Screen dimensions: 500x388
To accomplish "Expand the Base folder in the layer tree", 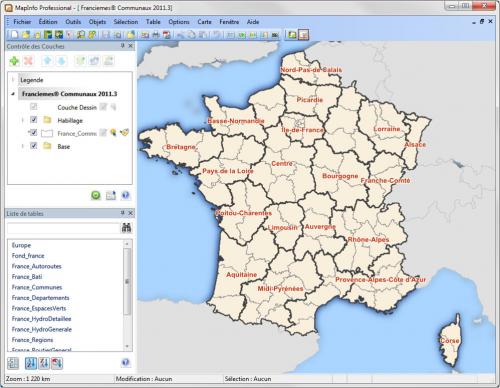I will click(23, 146).
